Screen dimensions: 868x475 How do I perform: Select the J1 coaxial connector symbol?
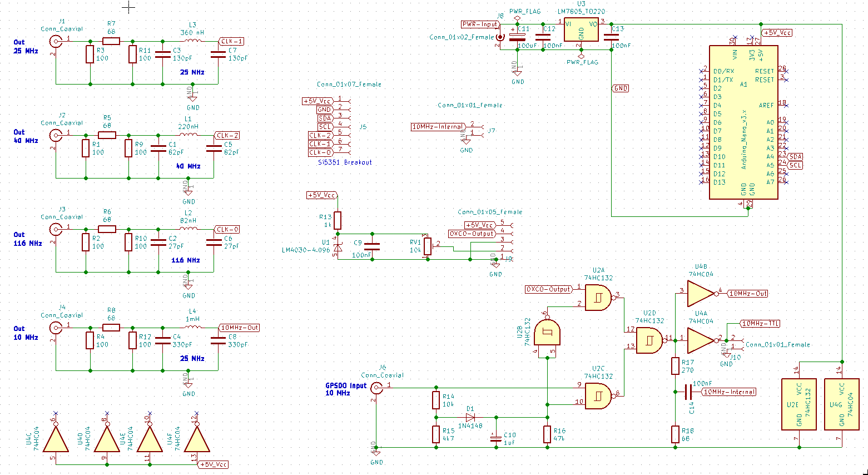tap(56, 42)
